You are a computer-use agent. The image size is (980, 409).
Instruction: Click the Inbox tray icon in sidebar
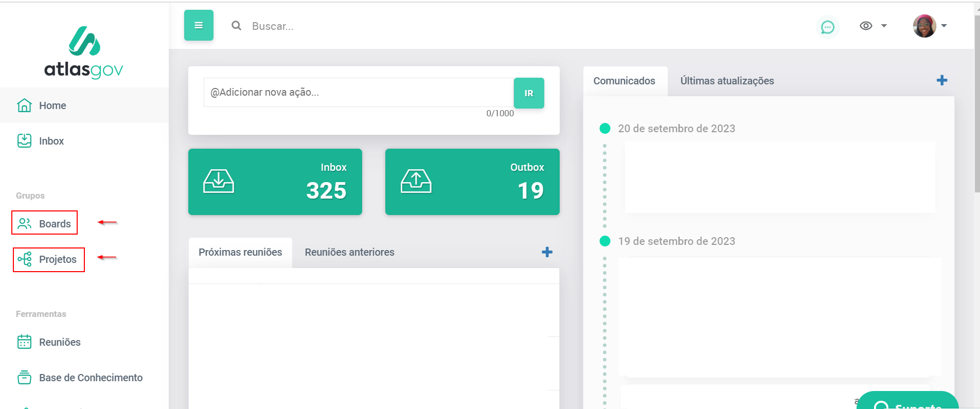(x=24, y=140)
